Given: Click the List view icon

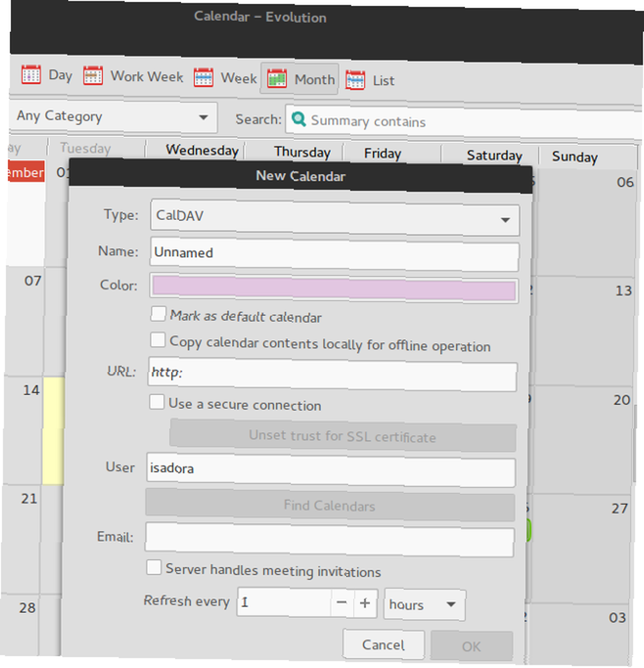Looking at the screenshot, I should (355, 80).
